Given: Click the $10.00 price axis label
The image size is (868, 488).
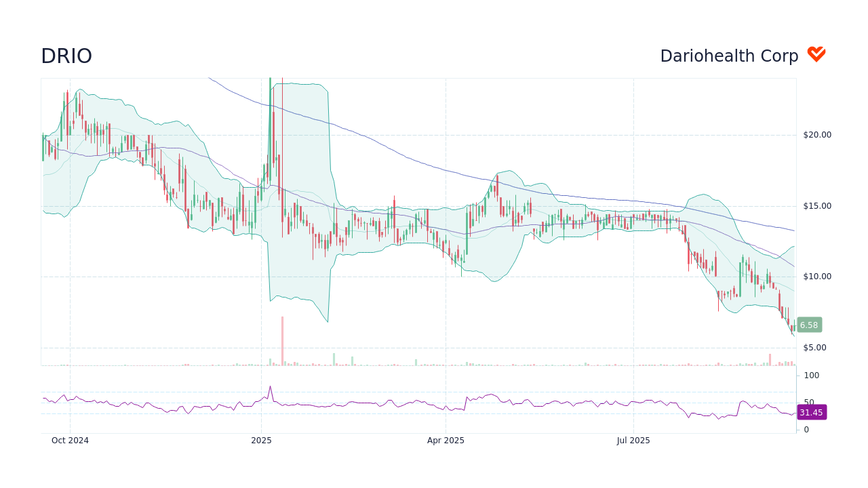Looking at the screenshot, I should (817, 277).
